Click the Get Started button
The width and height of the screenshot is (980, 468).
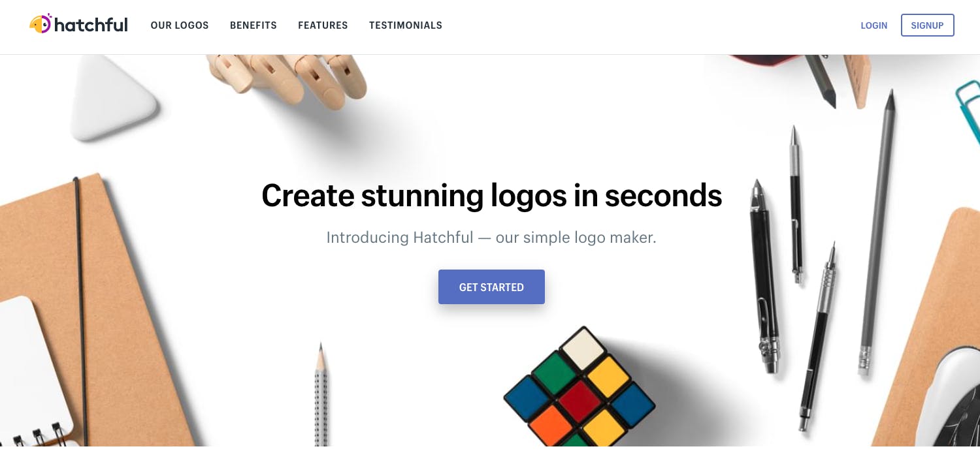tap(491, 287)
